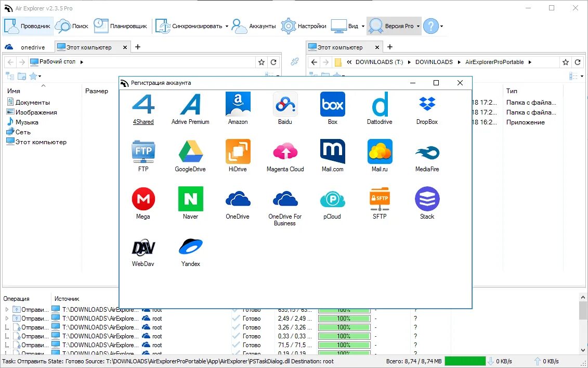Go back in right pane
This screenshot has width=588, height=368.
coord(314,62)
